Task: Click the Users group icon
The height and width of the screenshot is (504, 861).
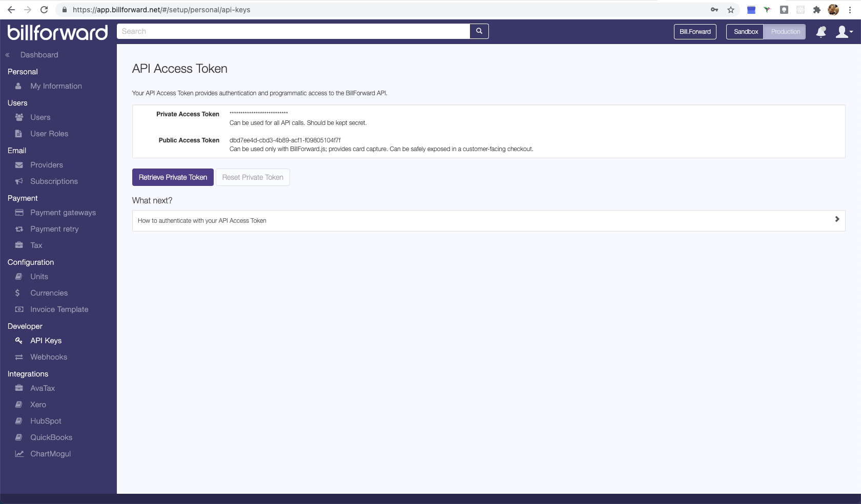Action: [19, 117]
